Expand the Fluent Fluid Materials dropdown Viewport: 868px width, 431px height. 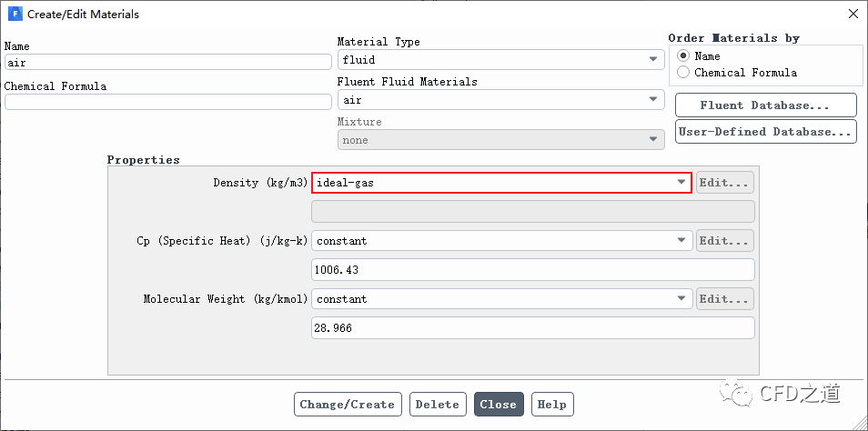500,100
